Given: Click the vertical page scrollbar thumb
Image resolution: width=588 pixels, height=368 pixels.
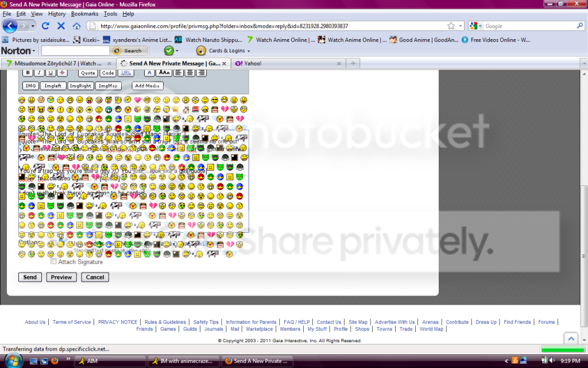Looking at the screenshot, I should pyautogui.click(x=584, y=256).
